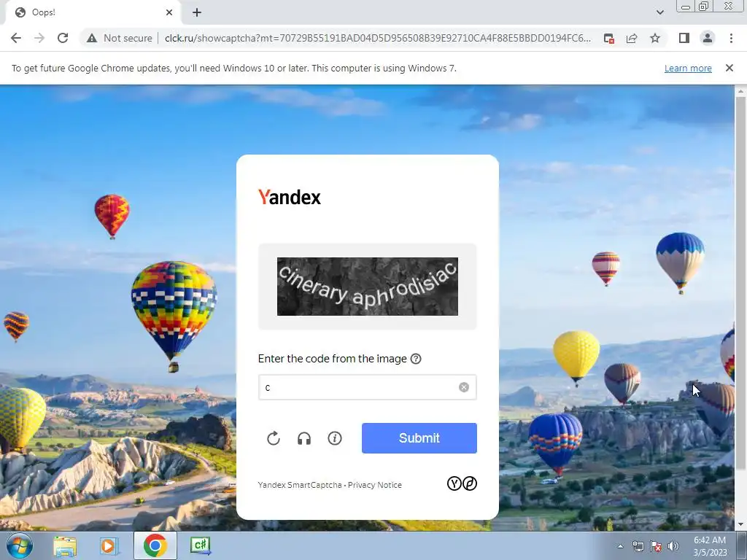Open the Learn more link

pyautogui.click(x=688, y=68)
